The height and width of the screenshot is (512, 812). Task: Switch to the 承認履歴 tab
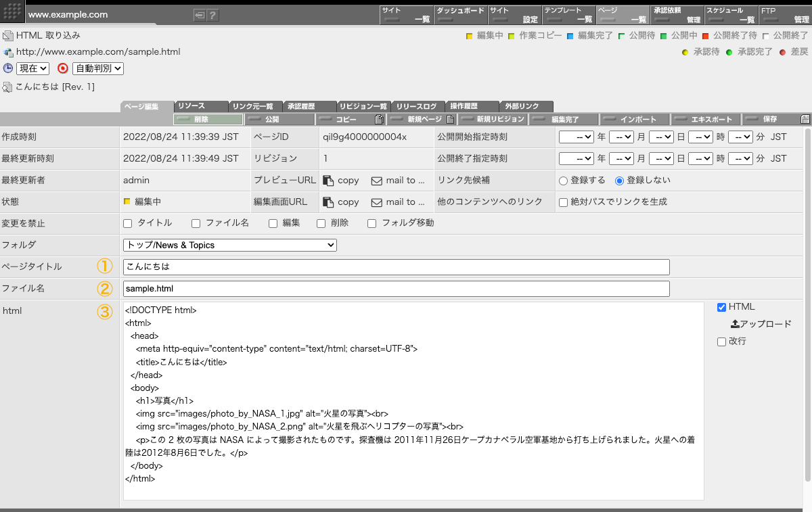[x=309, y=106]
